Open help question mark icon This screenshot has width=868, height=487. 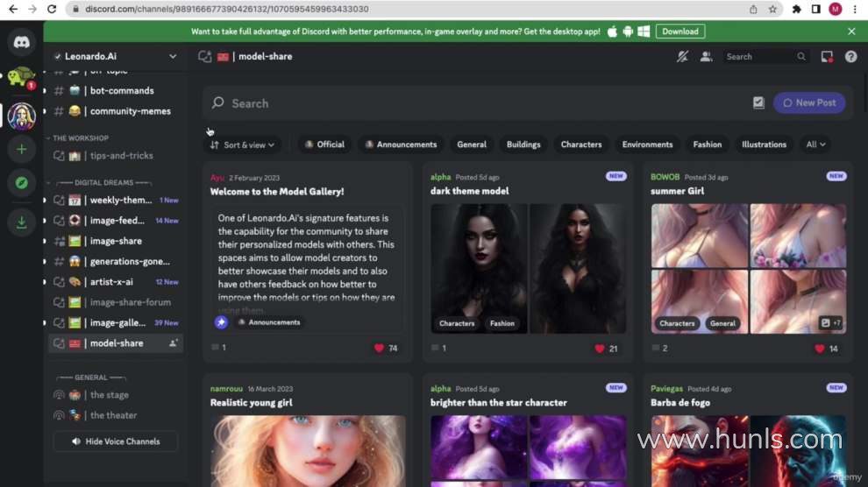850,56
